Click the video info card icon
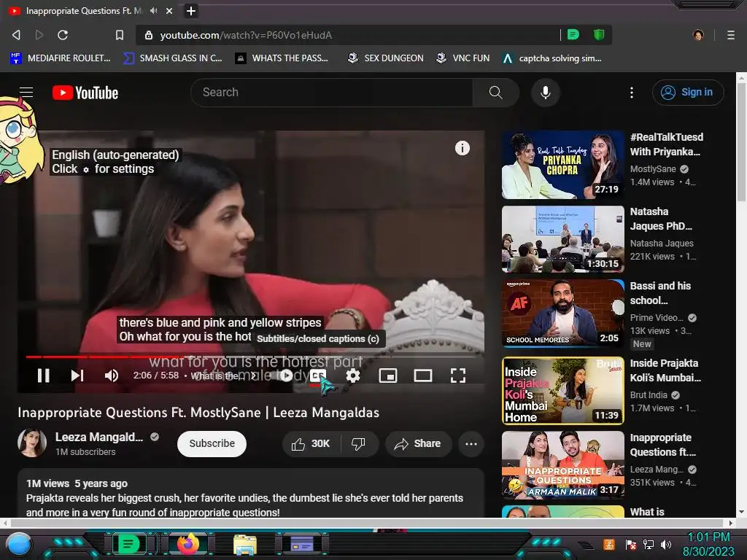Viewport: 747px width, 560px height. (x=462, y=148)
